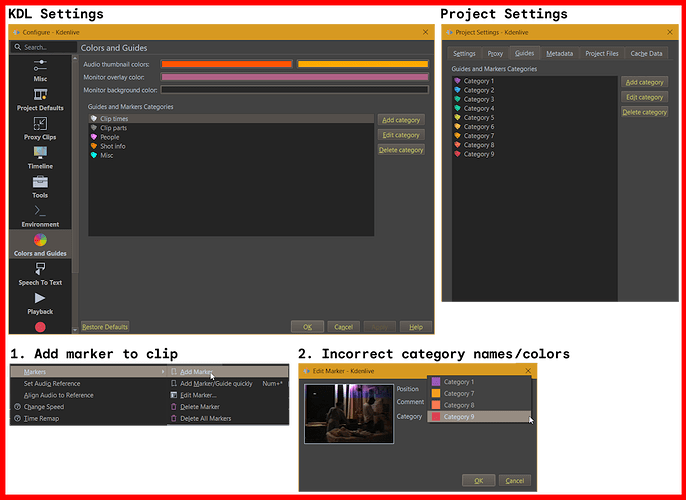Select Category 5 in Project Settings list
Screen dimensions: 686x500
point(535,118)
